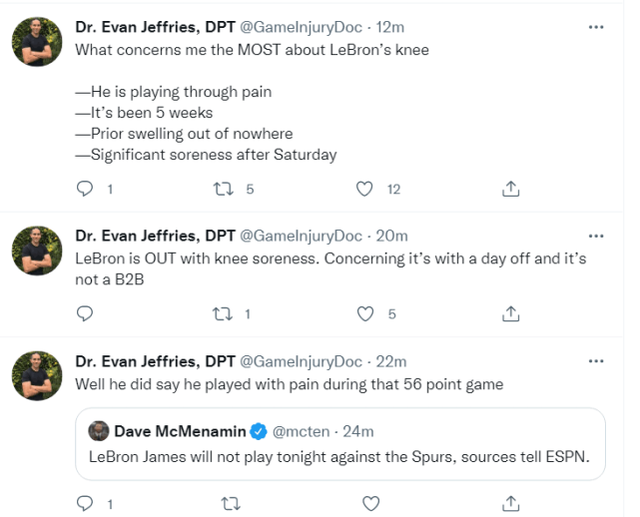Image resolution: width=640 pixels, height=517 pixels.
Task: Like the tweet with 12 likes
Action: tap(366, 188)
